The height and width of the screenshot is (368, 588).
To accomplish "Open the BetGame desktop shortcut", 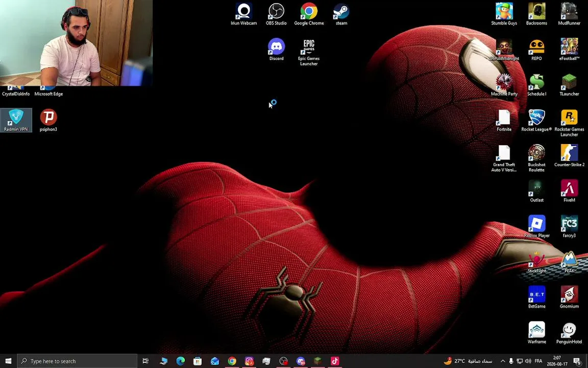I will click(536, 297).
